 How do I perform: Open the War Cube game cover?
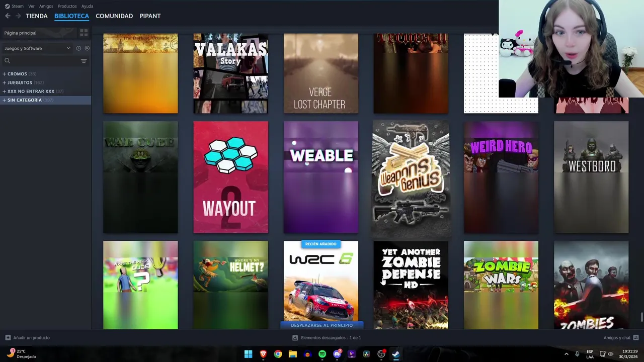click(140, 177)
